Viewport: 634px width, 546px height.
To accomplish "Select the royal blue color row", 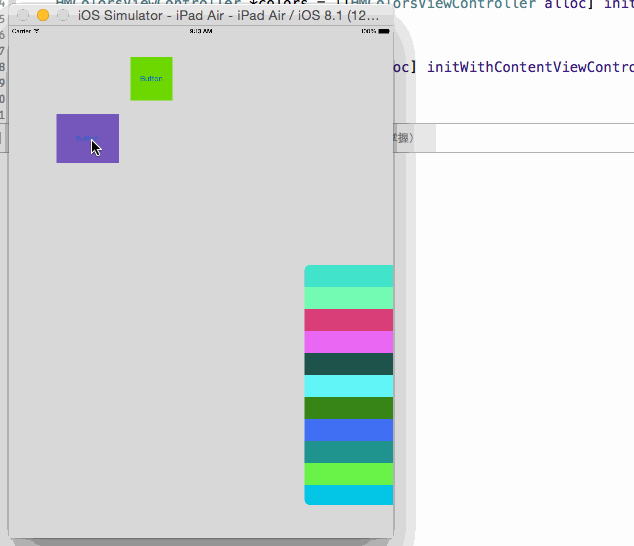I will click(x=349, y=430).
